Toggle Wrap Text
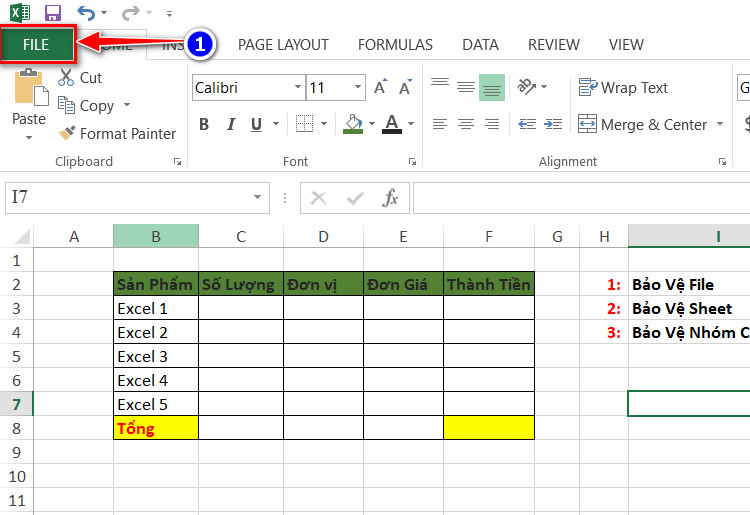750x515 pixels. [x=623, y=88]
